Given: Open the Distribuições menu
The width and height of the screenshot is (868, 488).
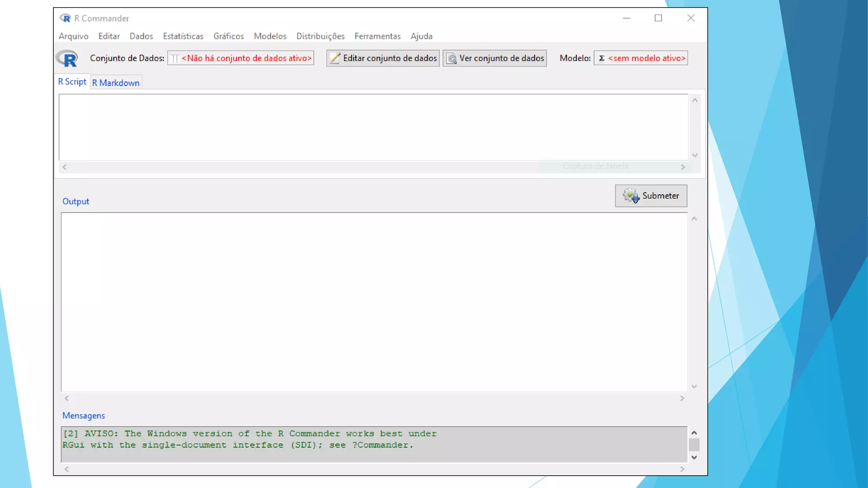Looking at the screenshot, I should click(320, 36).
